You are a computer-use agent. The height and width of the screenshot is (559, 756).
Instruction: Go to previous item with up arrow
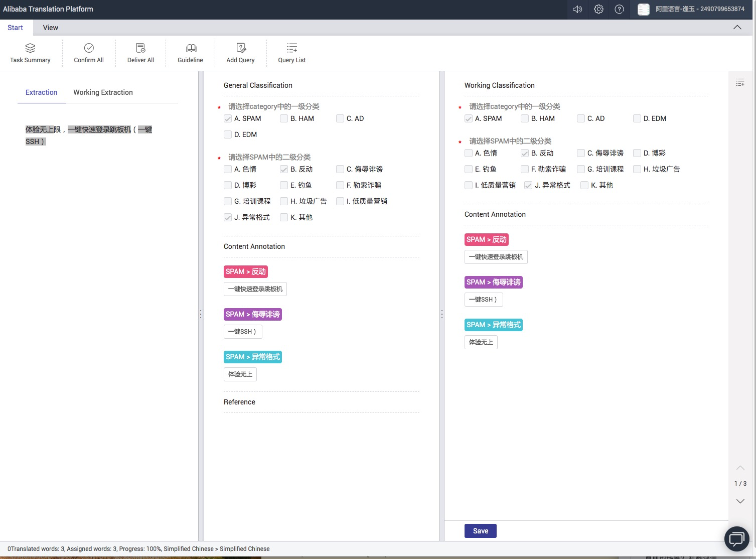tap(740, 468)
